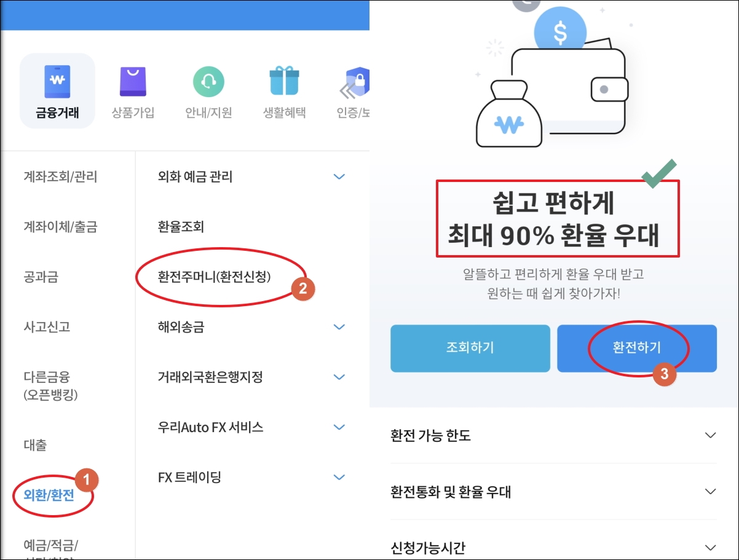The width and height of the screenshot is (739, 560).
Task: Open 환전주머니(환전신청) menu item
Action: [x=214, y=277]
